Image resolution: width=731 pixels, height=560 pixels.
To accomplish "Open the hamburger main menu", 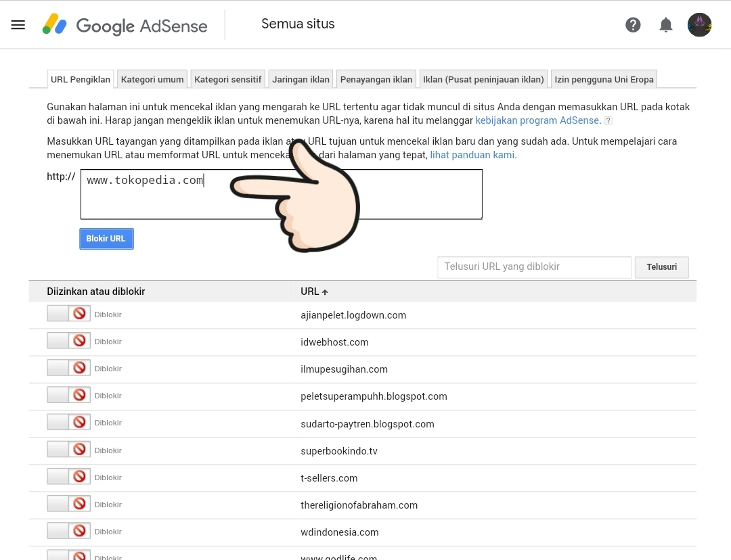I will click(x=18, y=25).
